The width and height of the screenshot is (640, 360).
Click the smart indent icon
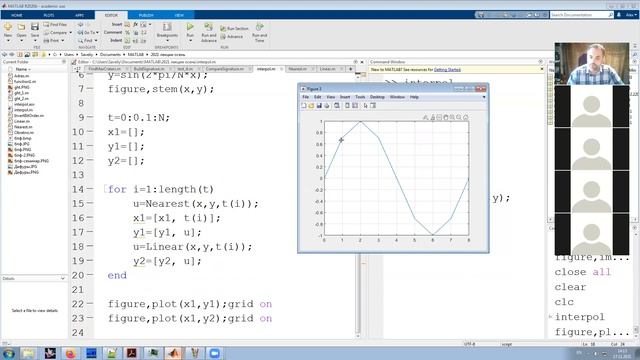[x=128, y=40]
